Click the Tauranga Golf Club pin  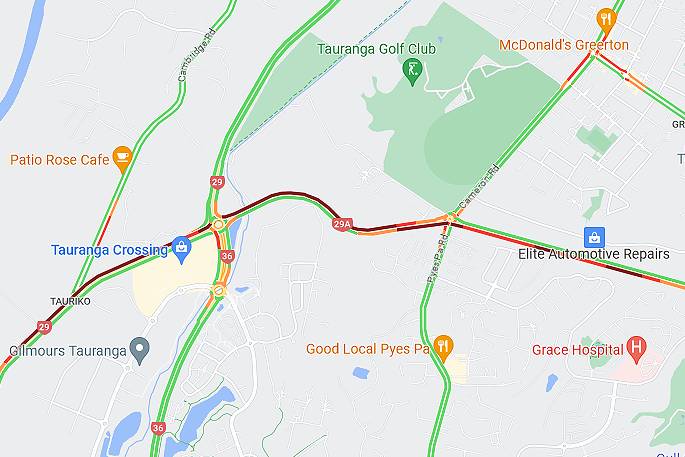412,72
